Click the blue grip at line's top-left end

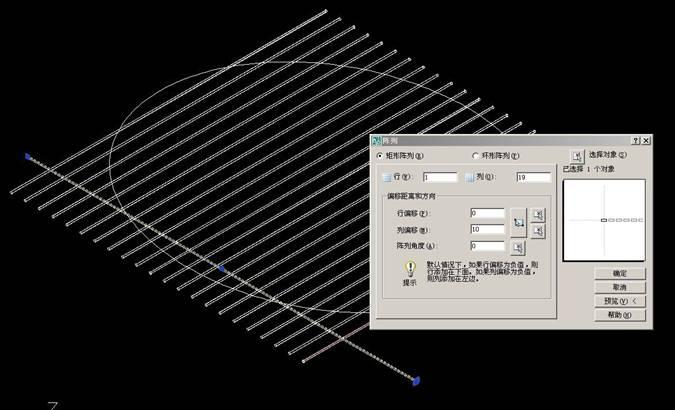28,156
